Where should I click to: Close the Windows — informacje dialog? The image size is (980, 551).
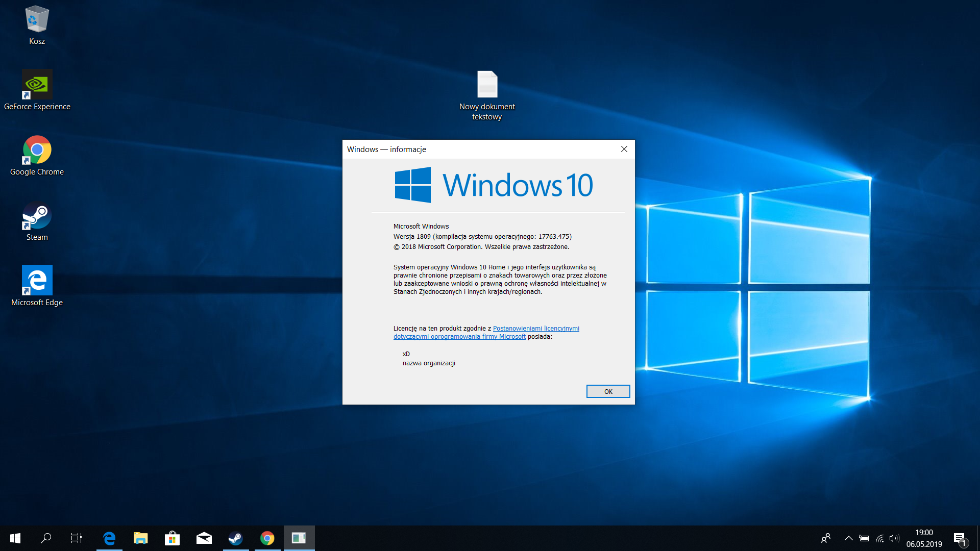tap(624, 149)
